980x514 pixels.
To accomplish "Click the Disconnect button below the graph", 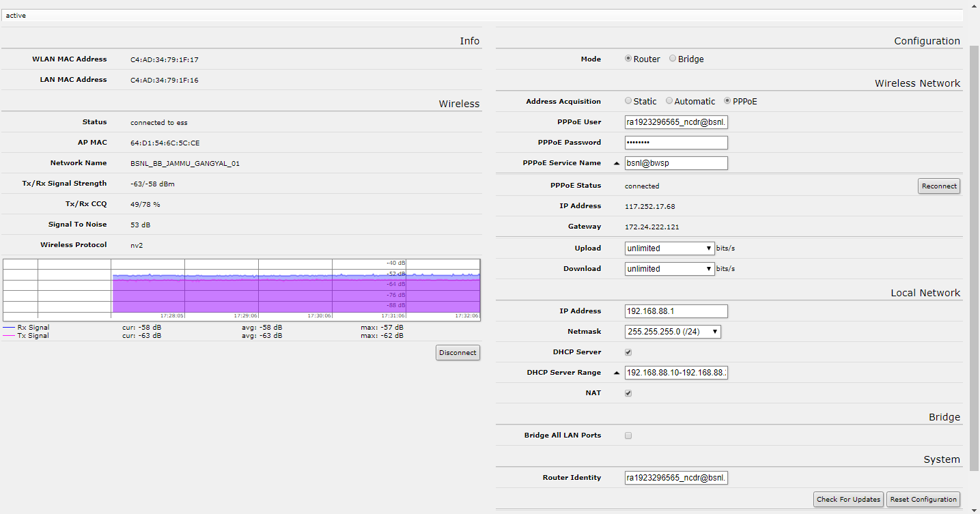I will (x=458, y=352).
